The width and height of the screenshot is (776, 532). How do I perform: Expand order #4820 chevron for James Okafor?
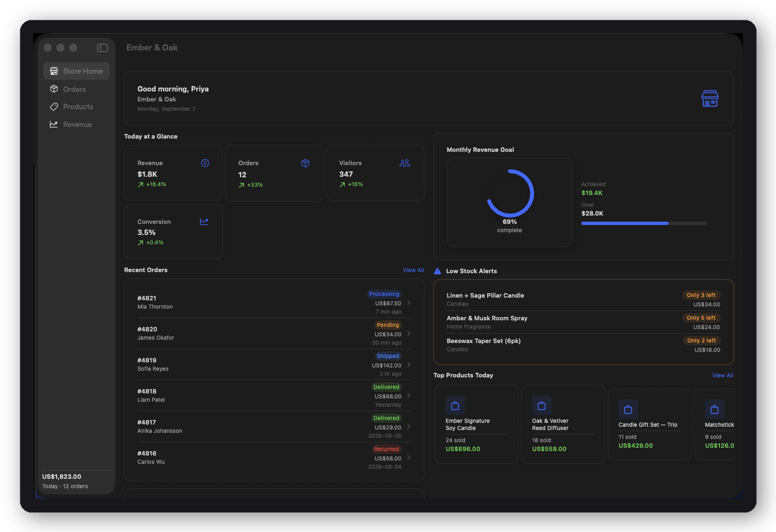pyautogui.click(x=409, y=334)
